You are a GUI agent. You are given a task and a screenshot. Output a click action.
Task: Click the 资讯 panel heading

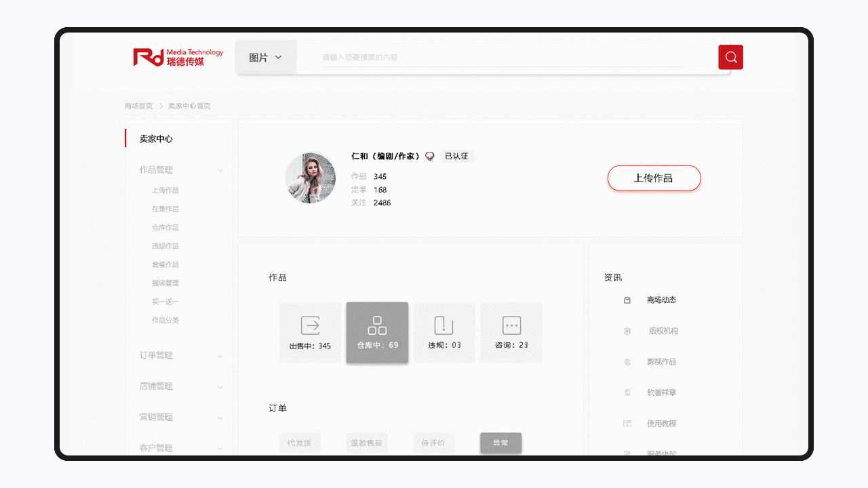613,278
